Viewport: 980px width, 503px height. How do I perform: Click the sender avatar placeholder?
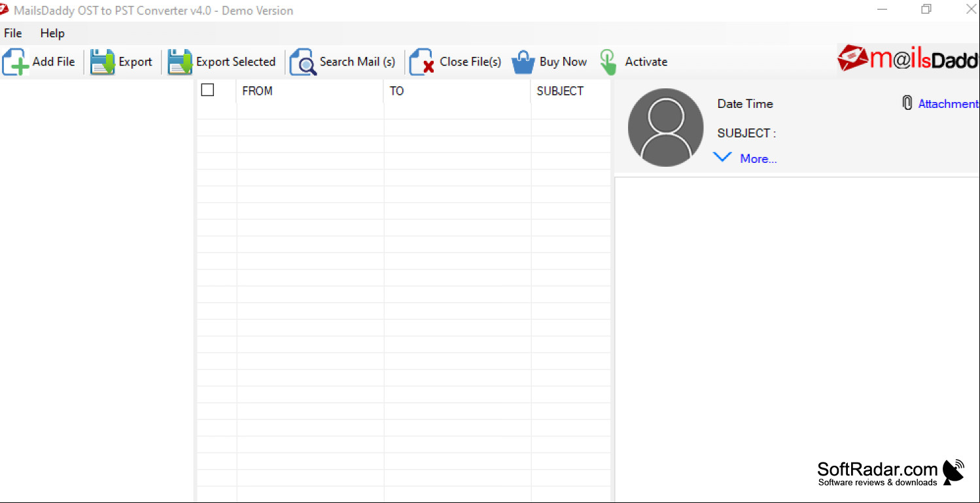coord(665,127)
